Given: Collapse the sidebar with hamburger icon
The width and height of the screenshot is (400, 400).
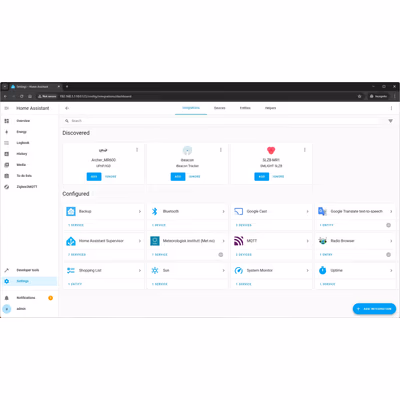Looking at the screenshot, I should pyautogui.click(x=6, y=108).
